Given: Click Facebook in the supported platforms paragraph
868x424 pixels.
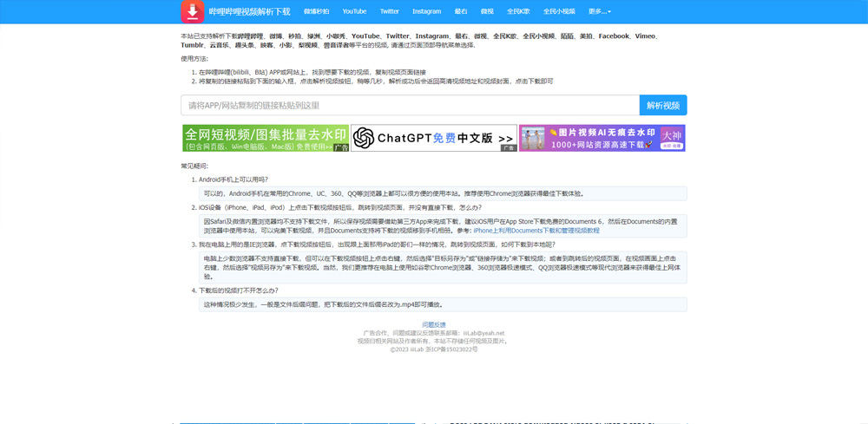Looking at the screenshot, I should pos(614,36).
